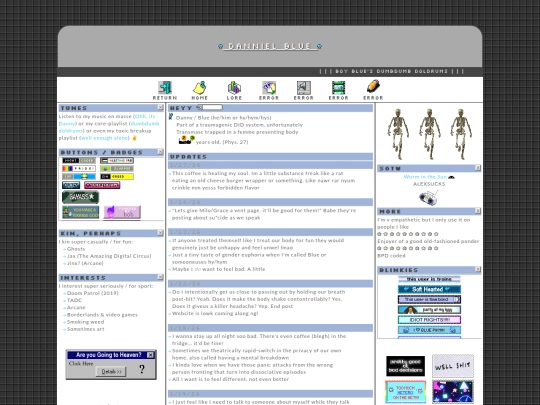The height and width of the screenshot is (405, 540).
Task: Close the BUTTONS / BADGES panel
Action: pyautogui.click(x=160, y=152)
